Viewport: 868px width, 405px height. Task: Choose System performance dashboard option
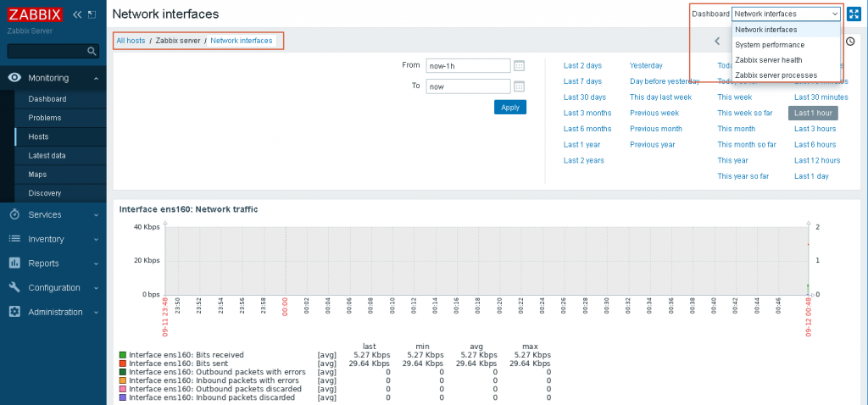[x=787, y=45]
